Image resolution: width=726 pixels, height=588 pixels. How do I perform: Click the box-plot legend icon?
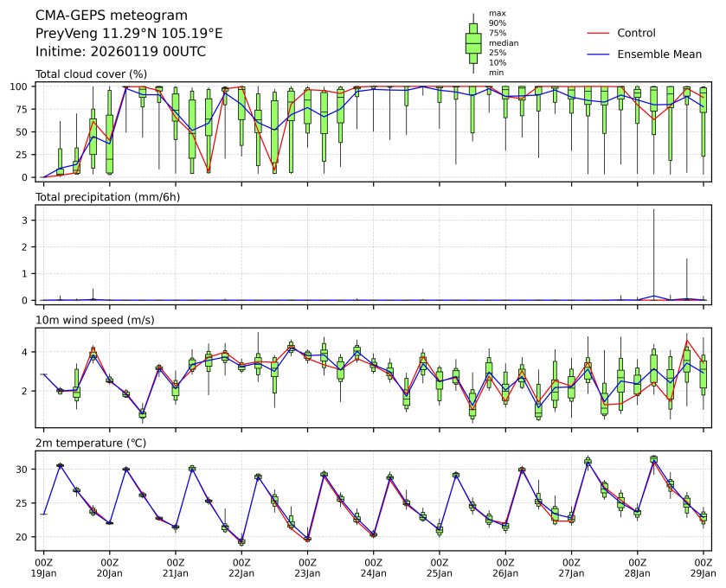tap(473, 43)
